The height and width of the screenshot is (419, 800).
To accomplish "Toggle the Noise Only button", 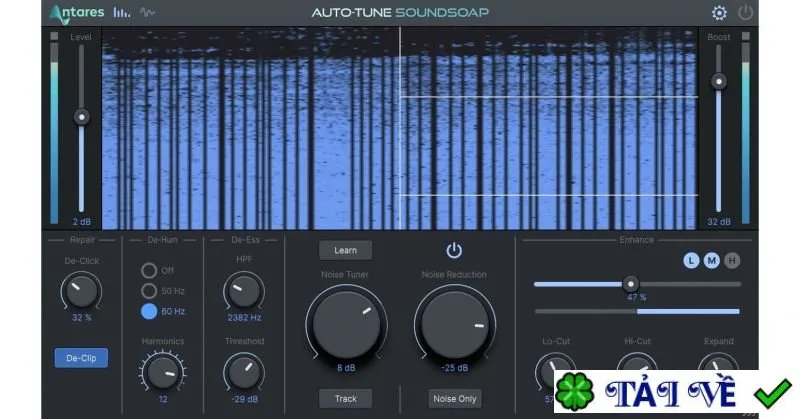I will tap(455, 399).
